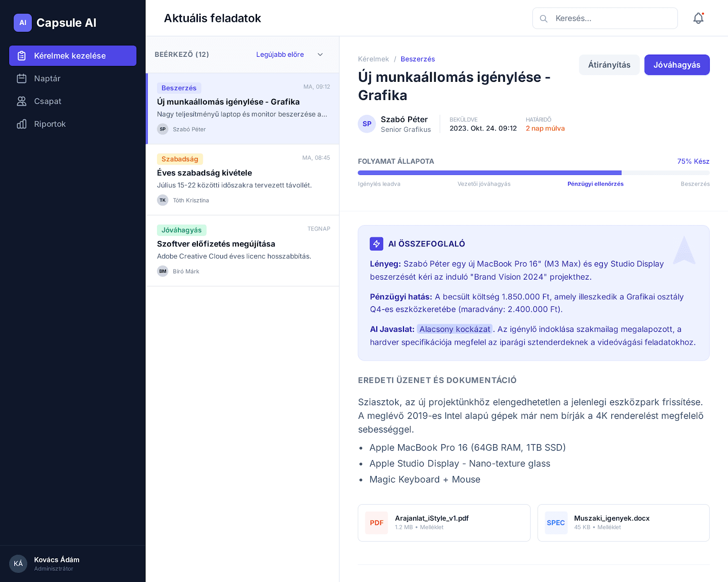Open the Muszaki_igenyek.docx SPEC icon
Image resolution: width=728 pixels, height=582 pixels.
[556, 522]
